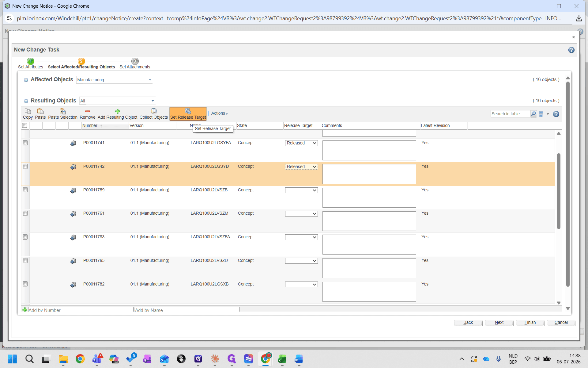
Task: Sort by the Number column header
Action: click(x=90, y=125)
